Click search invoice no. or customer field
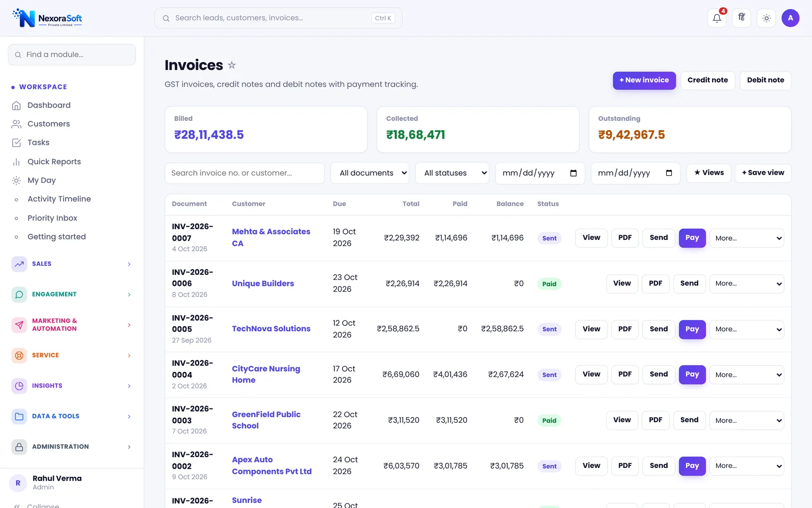 (245, 173)
